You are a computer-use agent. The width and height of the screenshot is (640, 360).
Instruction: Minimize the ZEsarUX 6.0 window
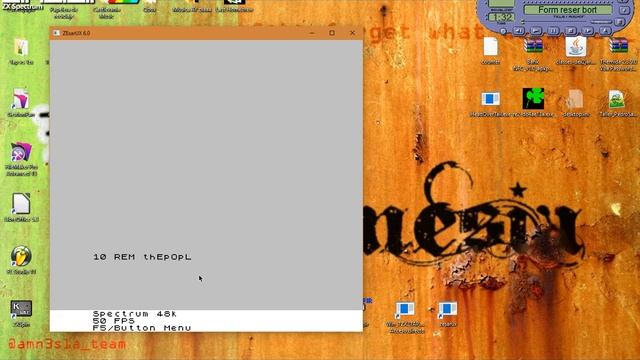[312, 33]
